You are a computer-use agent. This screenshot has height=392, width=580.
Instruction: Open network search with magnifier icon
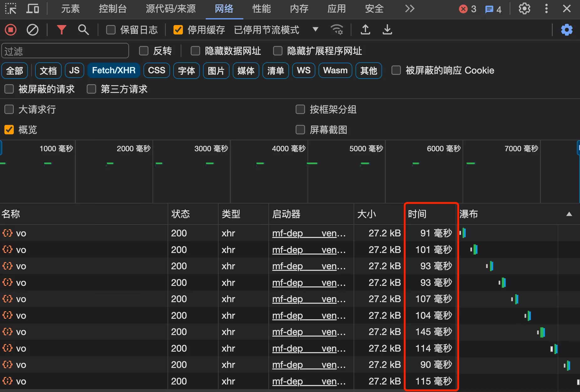pos(83,30)
